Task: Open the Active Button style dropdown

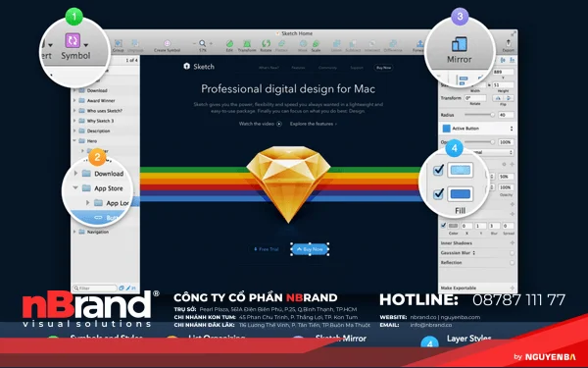Action: pyautogui.click(x=512, y=129)
